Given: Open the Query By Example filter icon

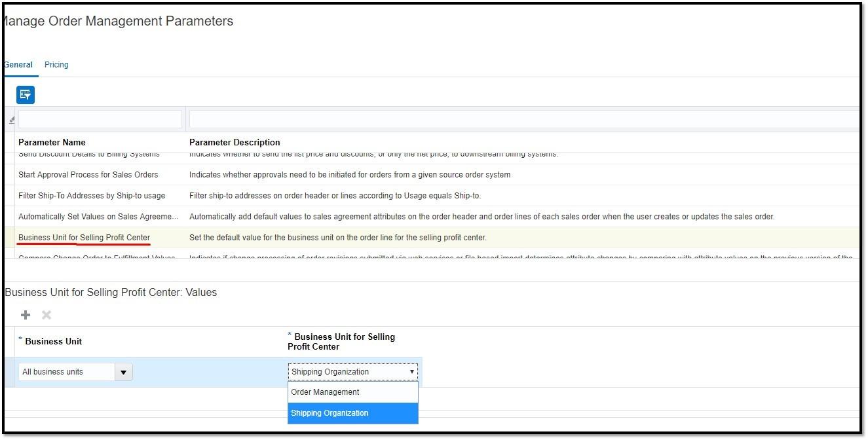Looking at the screenshot, I should pyautogui.click(x=26, y=94).
